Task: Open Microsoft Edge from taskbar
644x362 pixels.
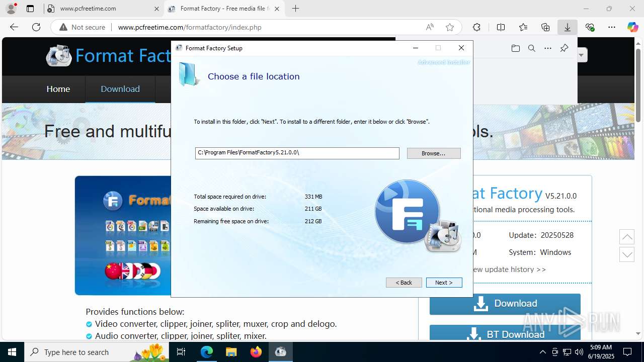Action: coord(207,352)
